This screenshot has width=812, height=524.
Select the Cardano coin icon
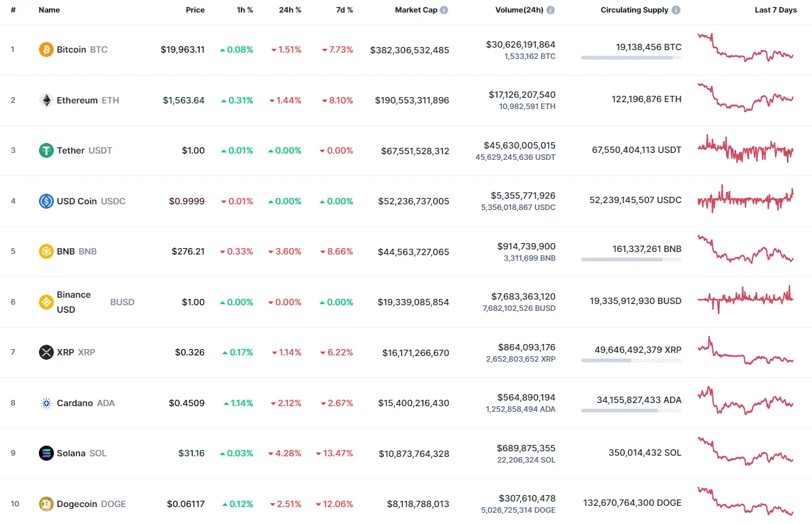(45, 402)
